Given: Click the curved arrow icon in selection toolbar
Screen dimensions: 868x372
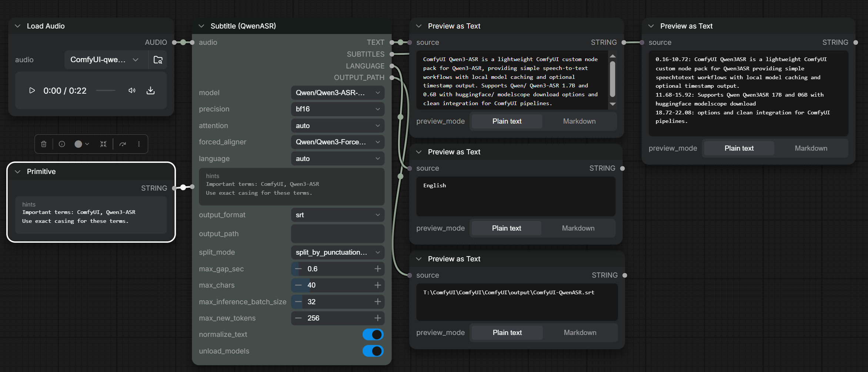Looking at the screenshot, I should pos(123,144).
